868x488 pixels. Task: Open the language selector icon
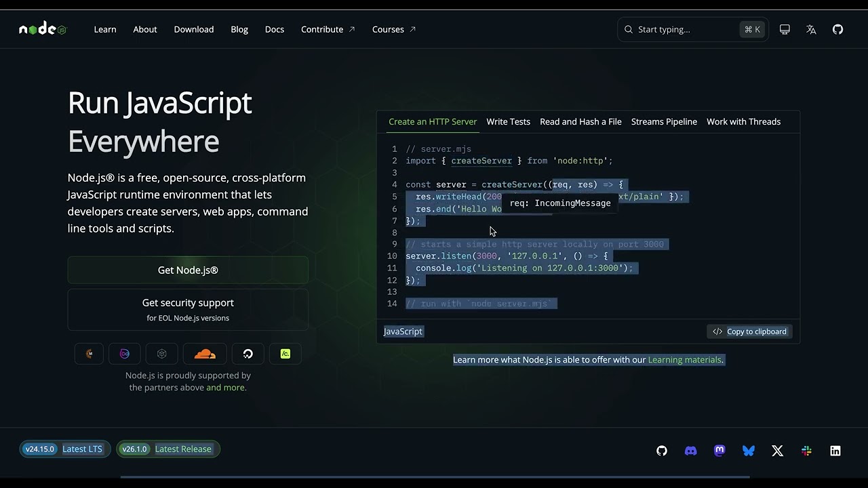click(x=811, y=29)
